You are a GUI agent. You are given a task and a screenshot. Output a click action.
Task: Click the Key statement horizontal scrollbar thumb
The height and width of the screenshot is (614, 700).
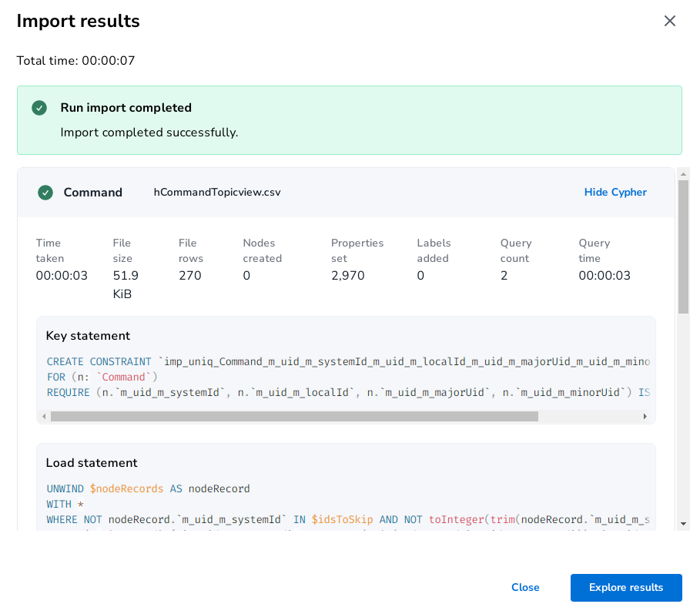click(294, 416)
